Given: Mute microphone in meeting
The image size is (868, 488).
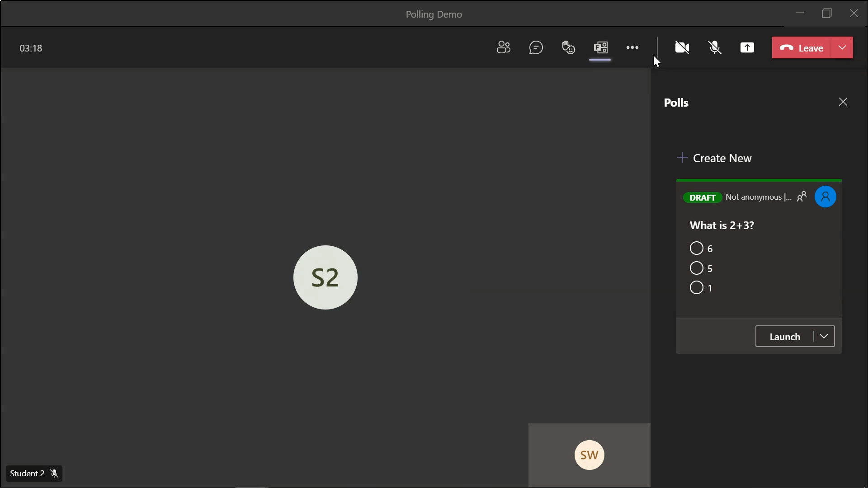Looking at the screenshot, I should click(x=715, y=47).
